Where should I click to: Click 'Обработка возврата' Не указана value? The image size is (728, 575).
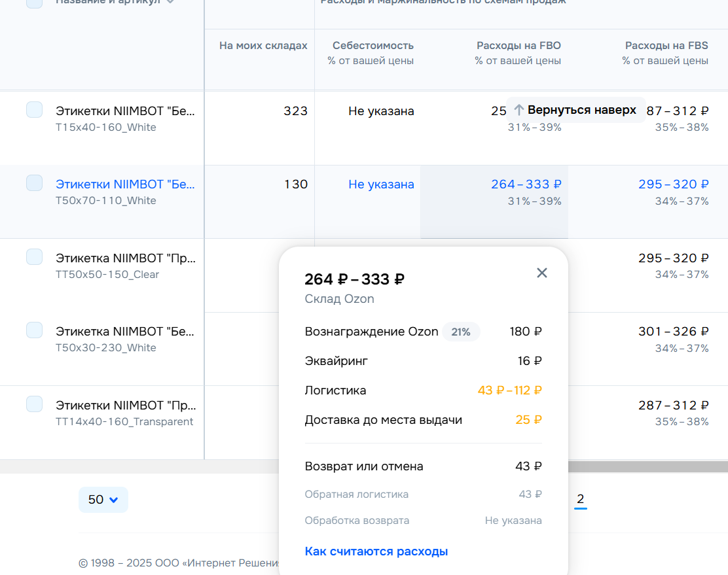point(513,521)
